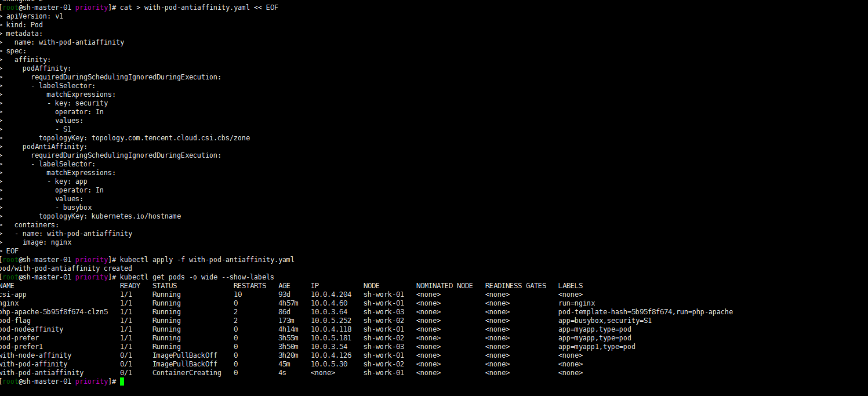This screenshot has height=396, width=868.
Task: Click the READINESS GATES column header
Action: (516, 286)
